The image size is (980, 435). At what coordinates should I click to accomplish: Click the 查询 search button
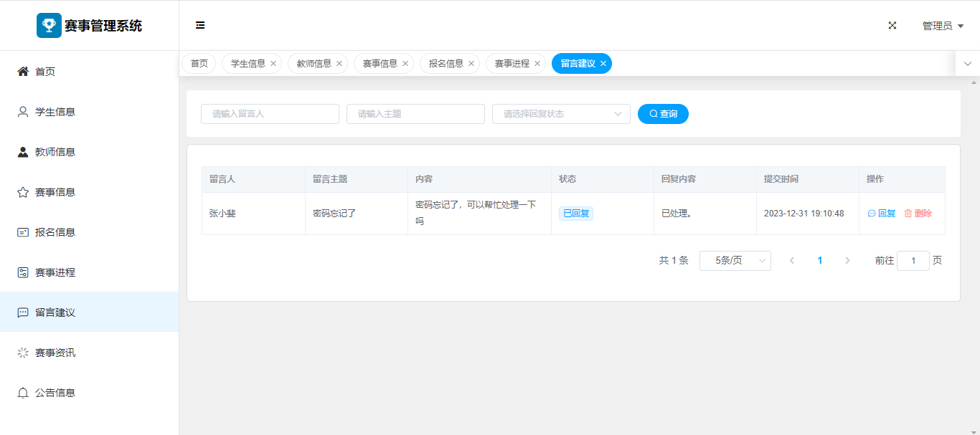point(663,114)
